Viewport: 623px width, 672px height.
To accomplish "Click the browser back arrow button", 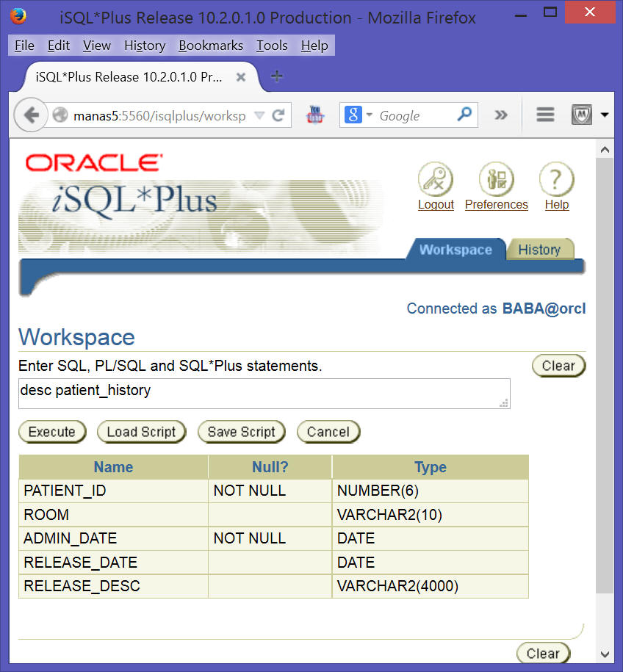I will tap(30, 115).
